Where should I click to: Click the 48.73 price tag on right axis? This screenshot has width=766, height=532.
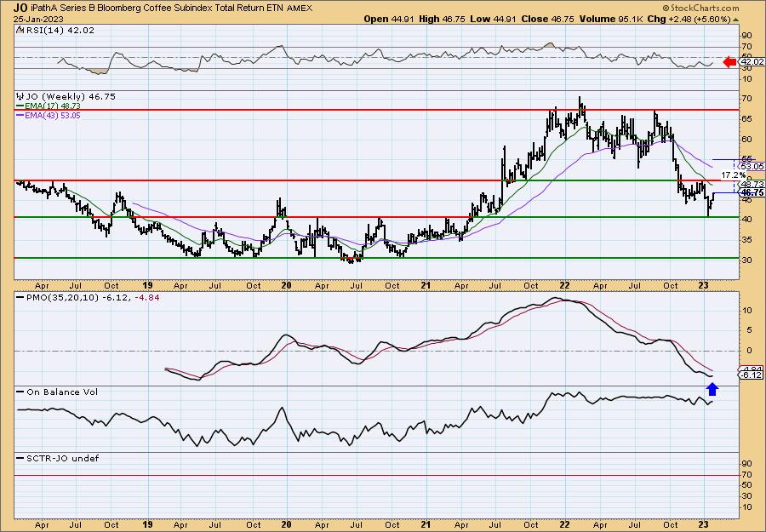[x=752, y=184]
